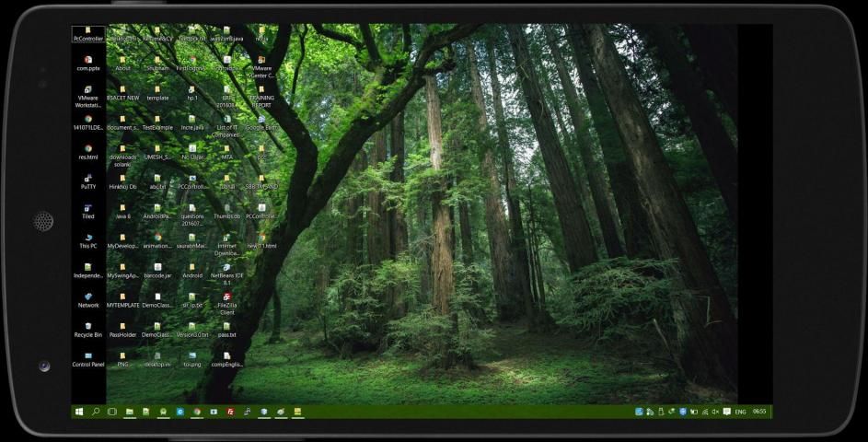Open the barcode.jar file

pyautogui.click(x=157, y=268)
